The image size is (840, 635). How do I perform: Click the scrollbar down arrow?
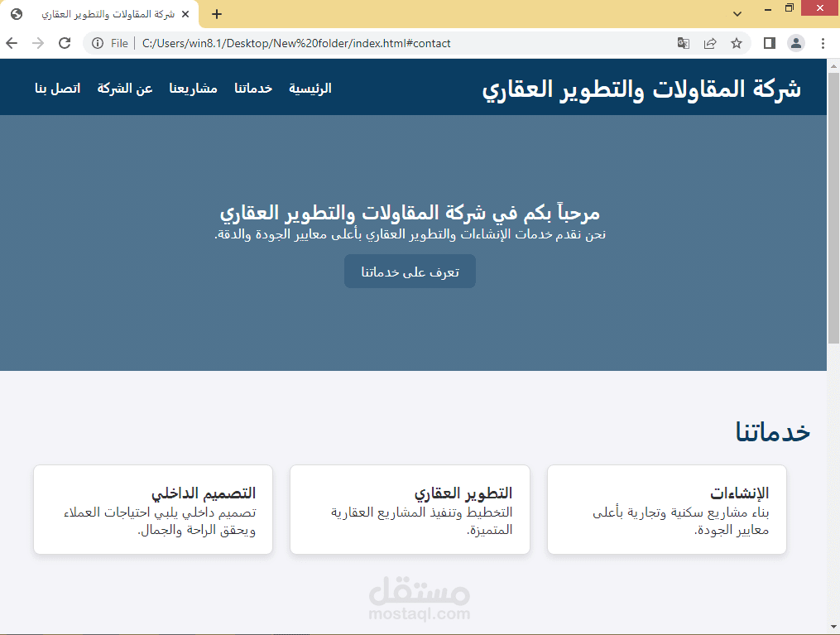tap(833, 627)
